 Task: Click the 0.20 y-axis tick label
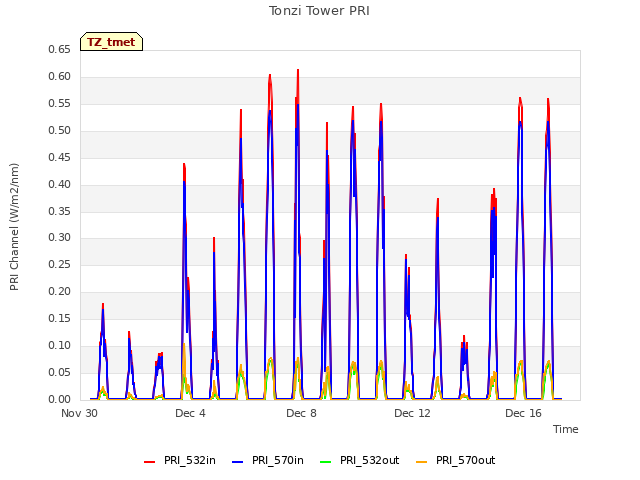59,291
